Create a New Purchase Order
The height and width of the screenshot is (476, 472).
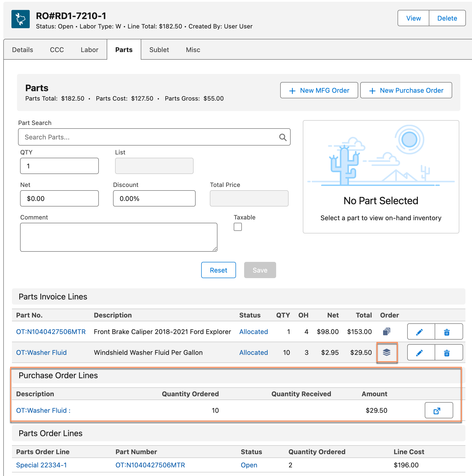406,90
